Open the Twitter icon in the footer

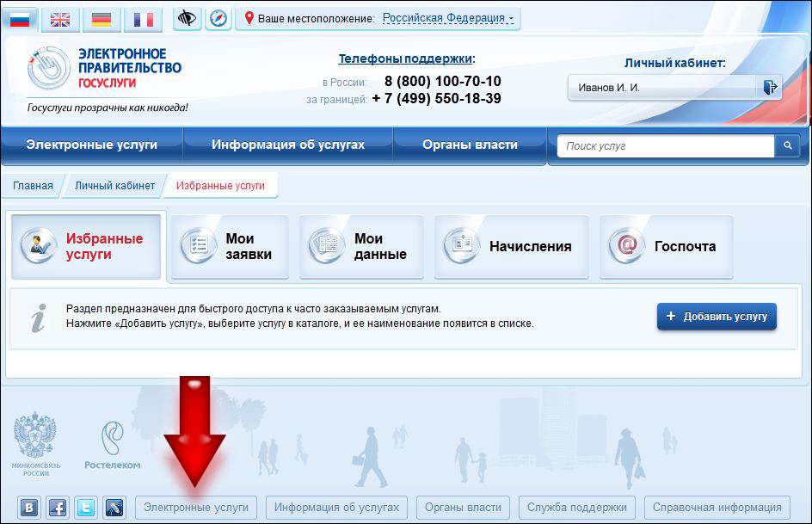(85, 508)
